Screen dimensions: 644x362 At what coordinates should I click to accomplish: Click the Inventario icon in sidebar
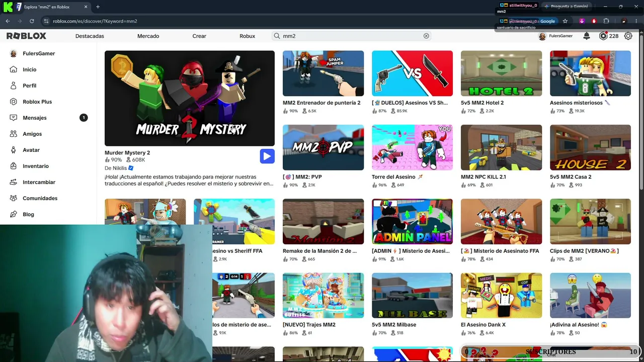click(14, 166)
